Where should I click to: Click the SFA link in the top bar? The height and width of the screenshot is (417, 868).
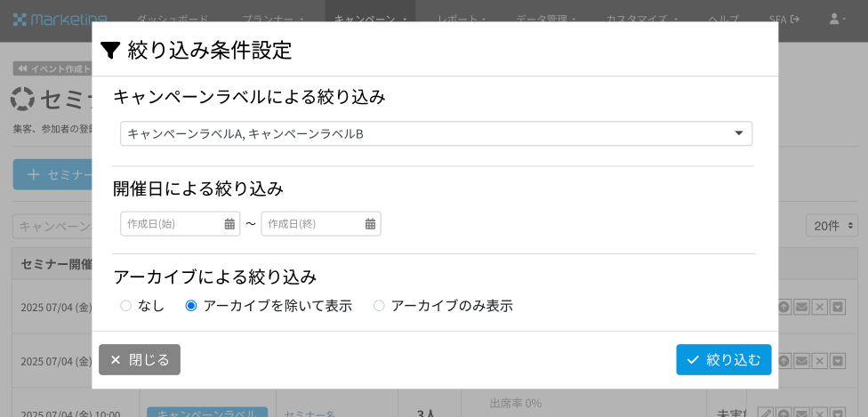coord(784,19)
